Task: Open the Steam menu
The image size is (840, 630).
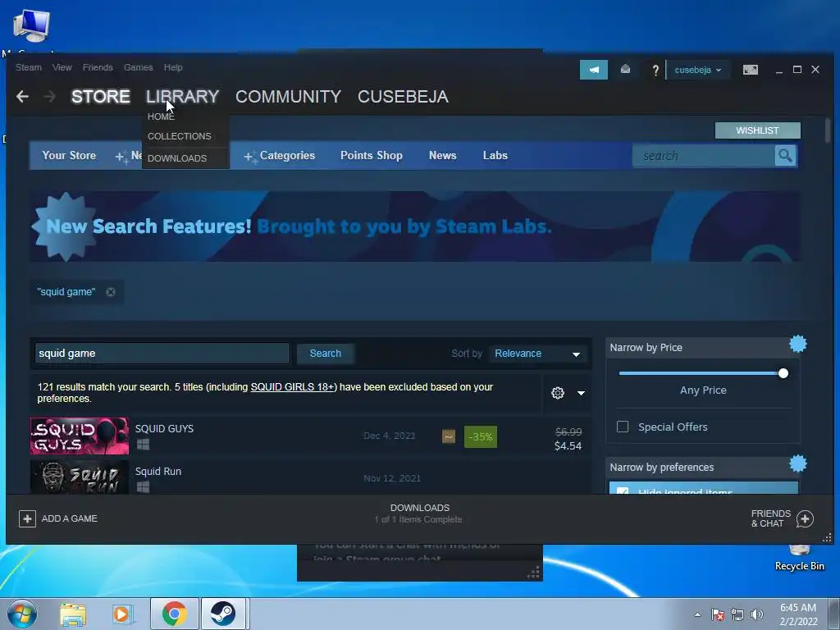Action: (29, 67)
